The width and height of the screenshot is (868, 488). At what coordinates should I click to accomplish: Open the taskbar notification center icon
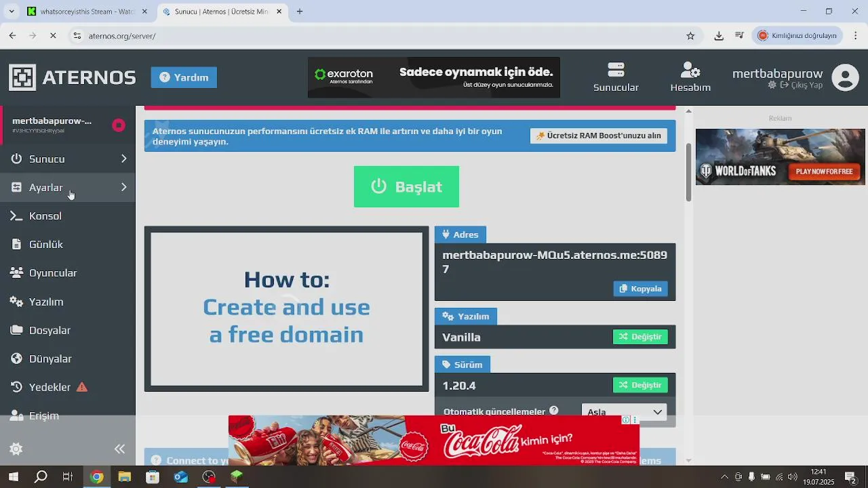coord(850,476)
